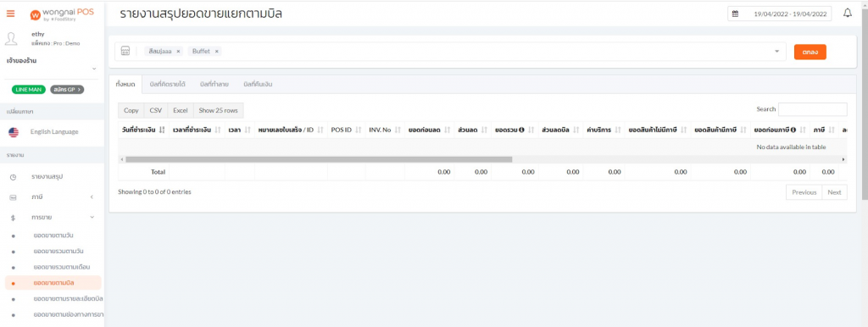Click the calendar icon in date range
Viewport: 868px width, 327px height.
point(735,14)
